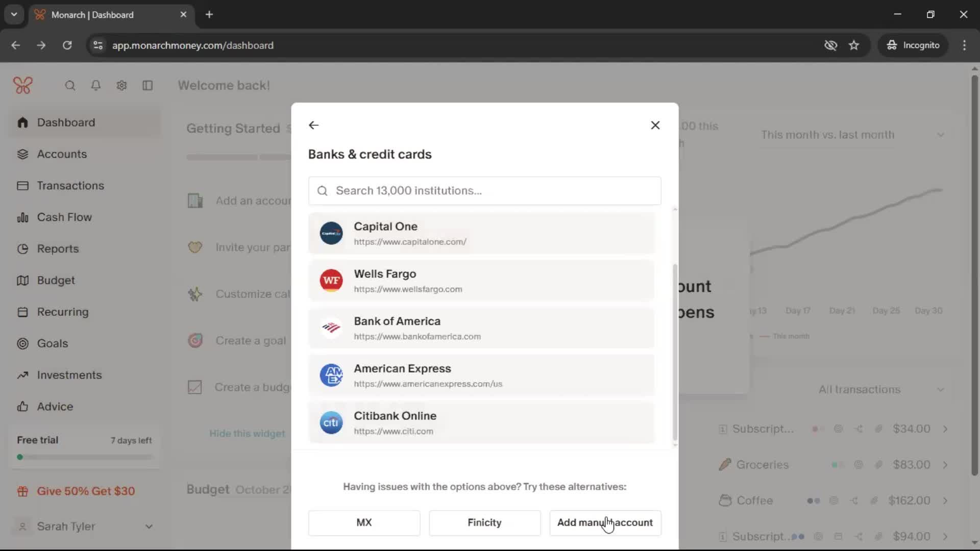Click the Monarch butterfly logo
The height and width of the screenshot is (551, 980).
pyautogui.click(x=23, y=85)
